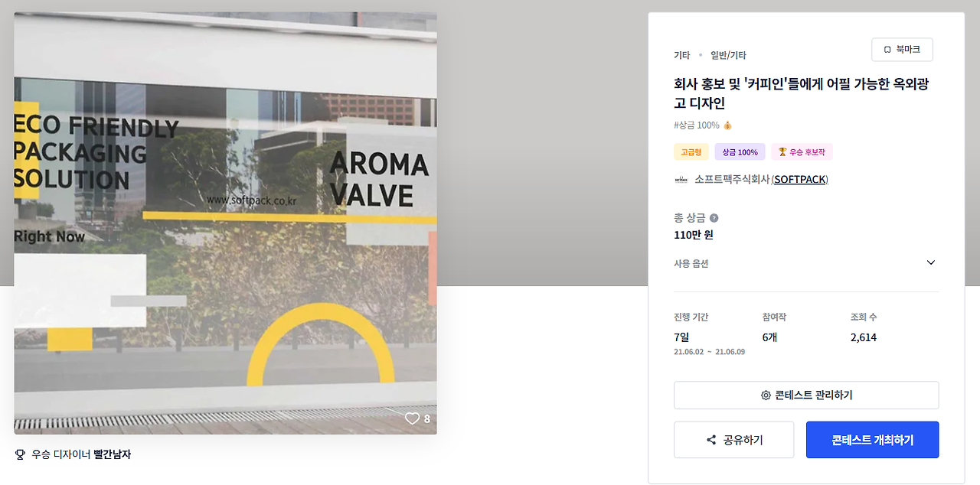Click the SOFTPACK company logo icon
Viewport: 980px width, 485px height.
681,180
